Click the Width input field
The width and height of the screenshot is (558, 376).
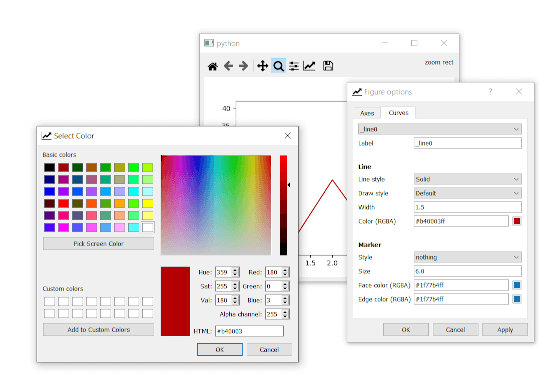coord(468,207)
